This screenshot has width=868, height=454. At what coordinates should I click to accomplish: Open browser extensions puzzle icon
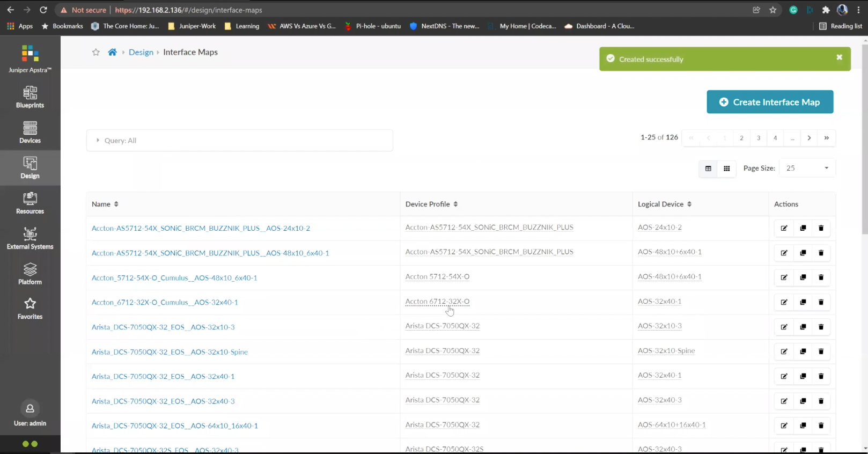point(826,10)
